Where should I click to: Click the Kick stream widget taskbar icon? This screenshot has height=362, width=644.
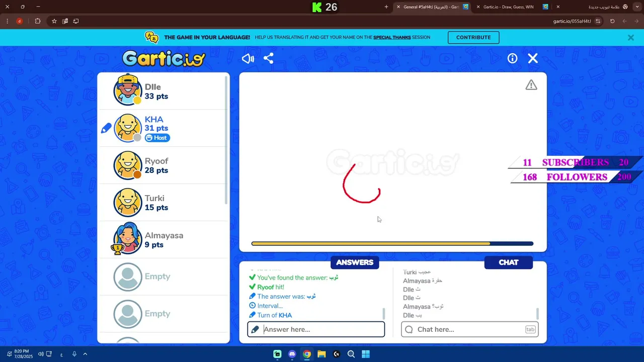(x=277, y=354)
